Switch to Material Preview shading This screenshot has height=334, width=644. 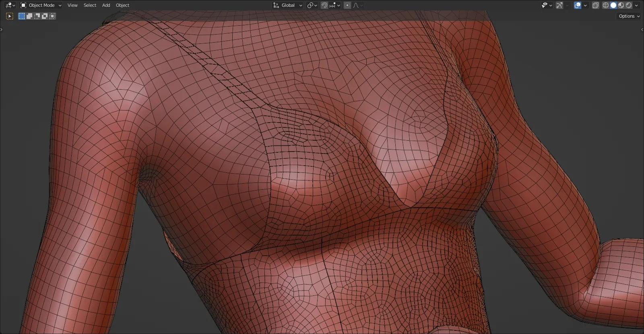(621, 5)
